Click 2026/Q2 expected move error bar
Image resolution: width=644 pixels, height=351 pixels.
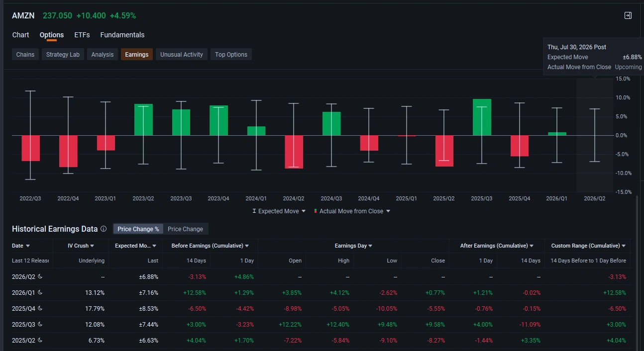coord(595,135)
